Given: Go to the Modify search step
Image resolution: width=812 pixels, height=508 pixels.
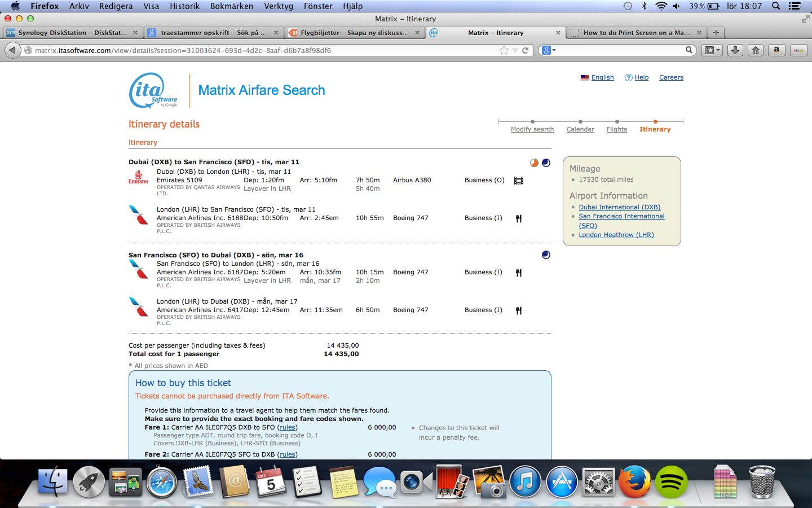Looking at the screenshot, I should 532,129.
